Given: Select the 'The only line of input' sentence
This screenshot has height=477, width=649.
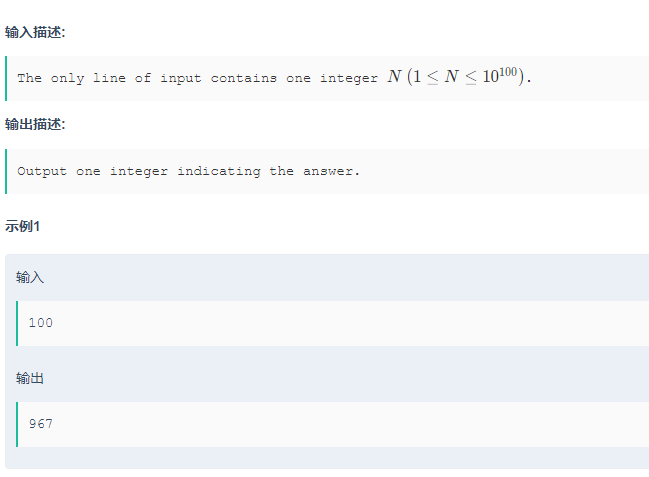Looking at the screenshot, I should (274, 77).
